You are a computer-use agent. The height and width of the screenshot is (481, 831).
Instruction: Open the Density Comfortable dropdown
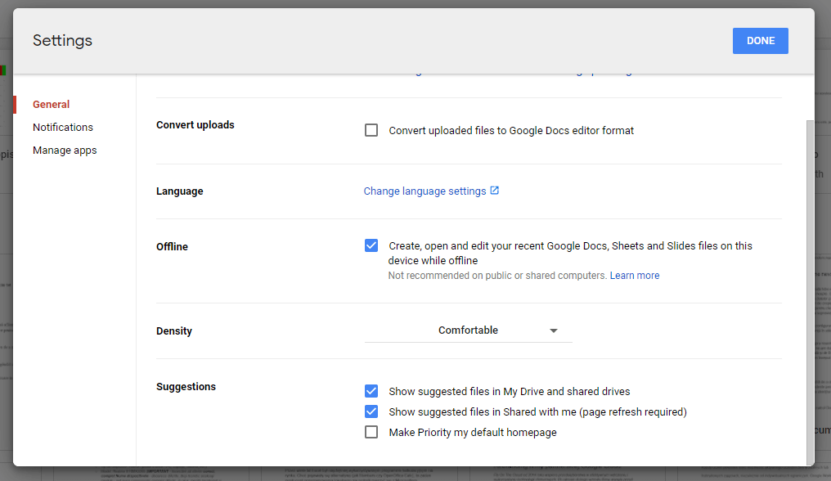(x=467, y=330)
